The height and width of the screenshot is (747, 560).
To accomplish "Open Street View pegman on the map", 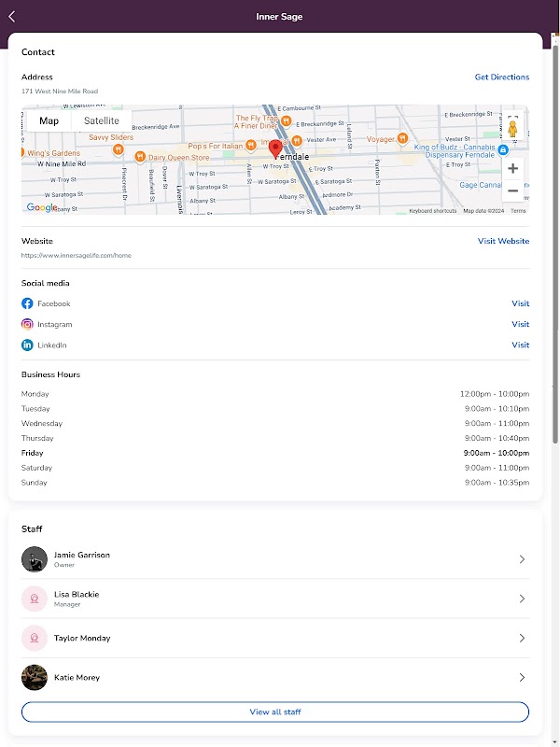I will point(512,129).
